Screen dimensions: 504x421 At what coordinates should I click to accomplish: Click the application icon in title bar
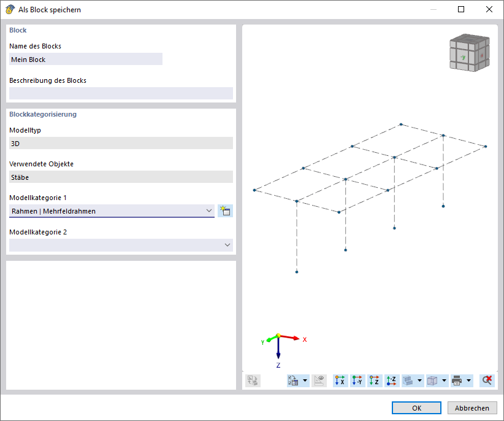tap(10, 9)
